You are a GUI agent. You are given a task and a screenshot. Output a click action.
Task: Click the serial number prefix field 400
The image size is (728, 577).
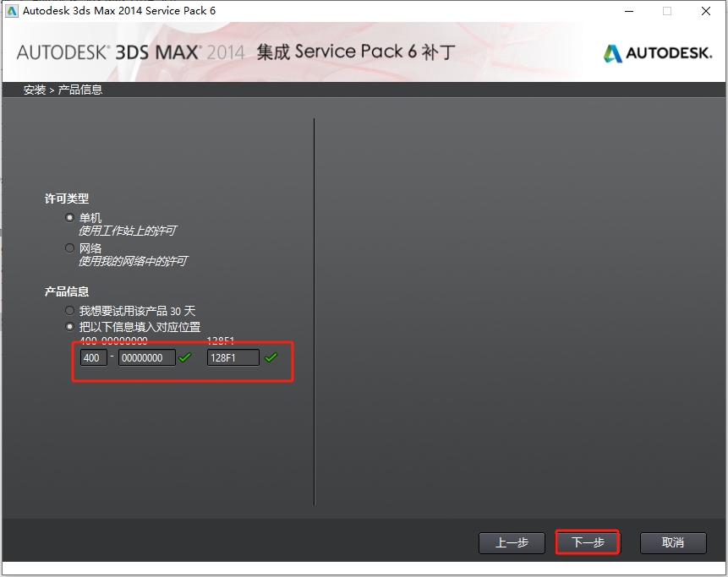pos(93,357)
